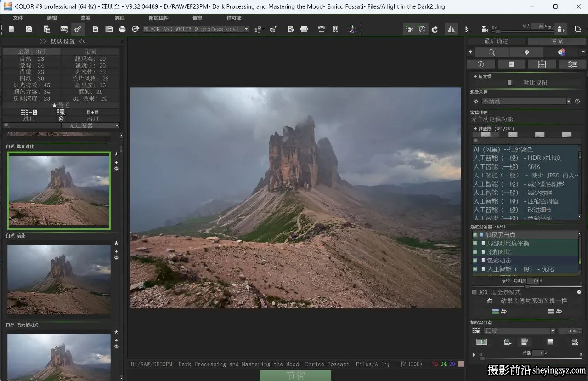588x381 pixels.
Task: Click delete layer icon with X
Action: (x=574, y=341)
